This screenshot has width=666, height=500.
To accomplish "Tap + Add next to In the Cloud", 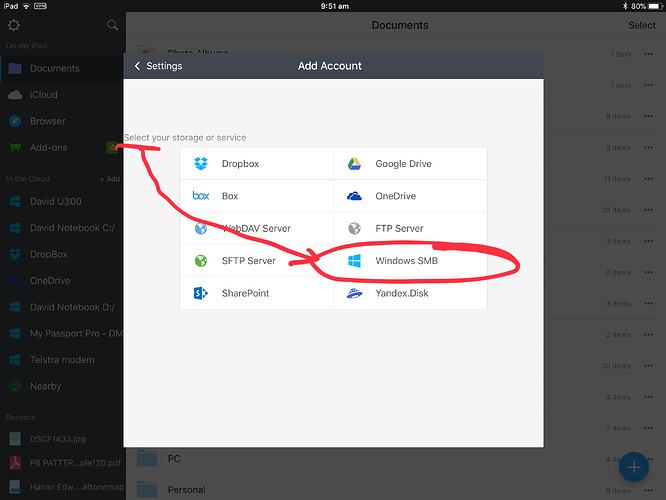I will pos(110,179).
